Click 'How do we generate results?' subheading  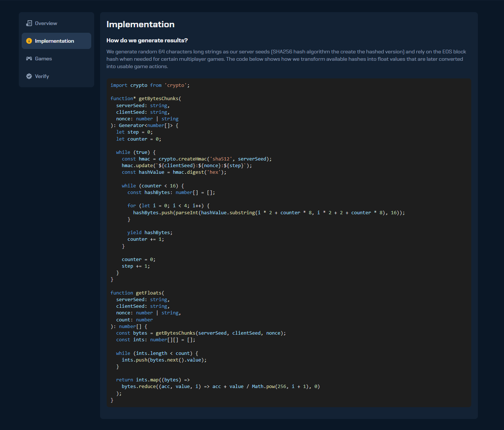tap(147, 40)
